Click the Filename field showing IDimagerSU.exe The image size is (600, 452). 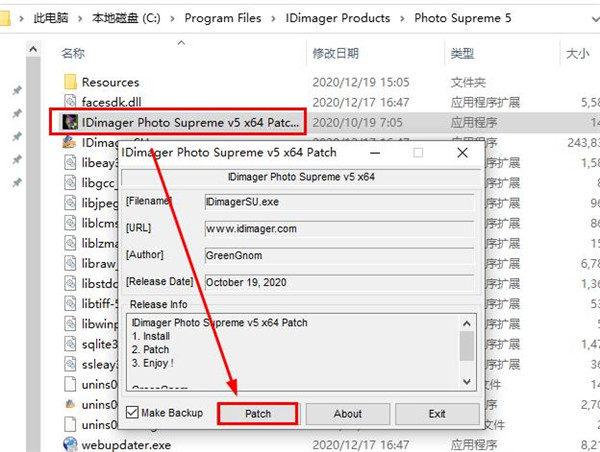pos(339,202)
